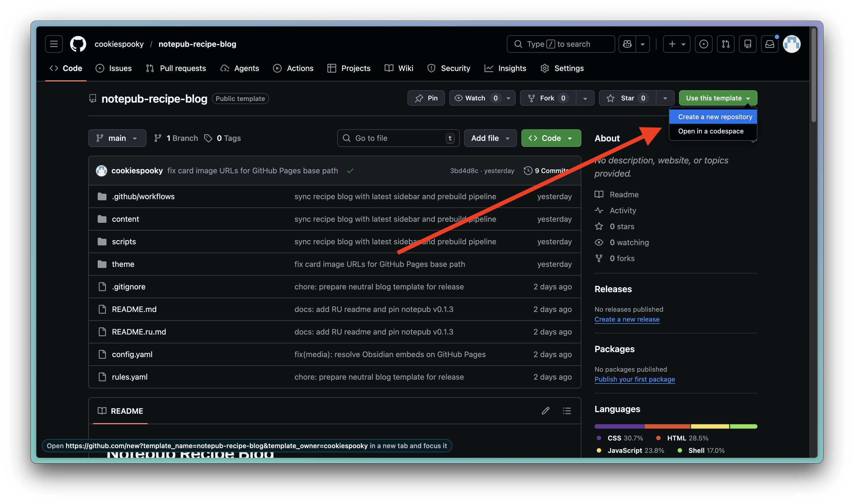Screen dimensions: 854x504
Task: Open README outline list icon
Action: tap(567, 411)
